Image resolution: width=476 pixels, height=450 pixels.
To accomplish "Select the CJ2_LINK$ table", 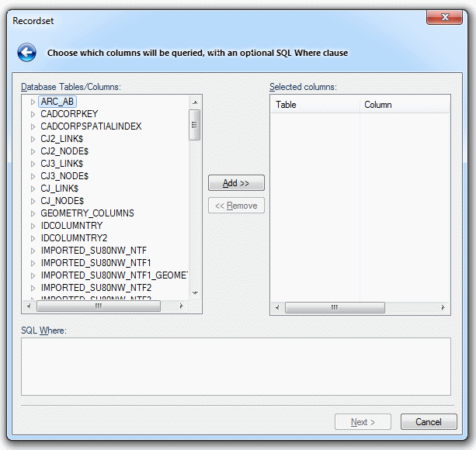I will point(61,139).
